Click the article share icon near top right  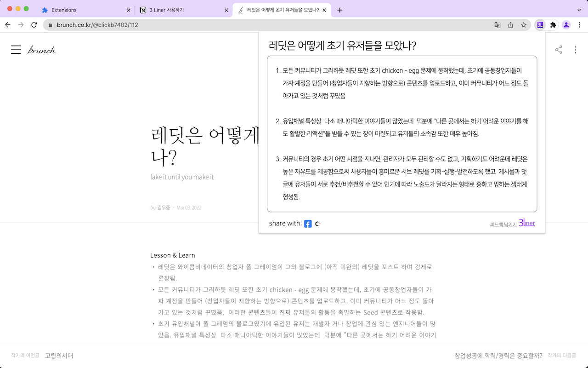click(558, 50)
